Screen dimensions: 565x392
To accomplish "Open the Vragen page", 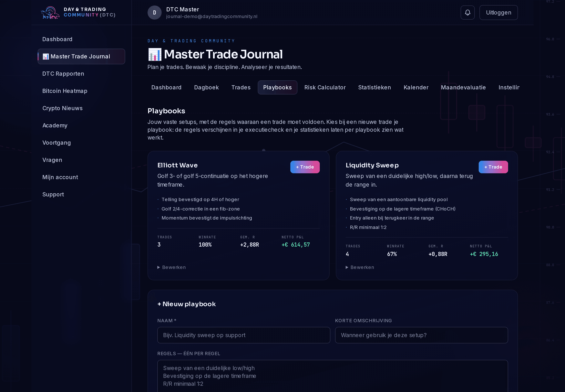I will pos(52,160).
